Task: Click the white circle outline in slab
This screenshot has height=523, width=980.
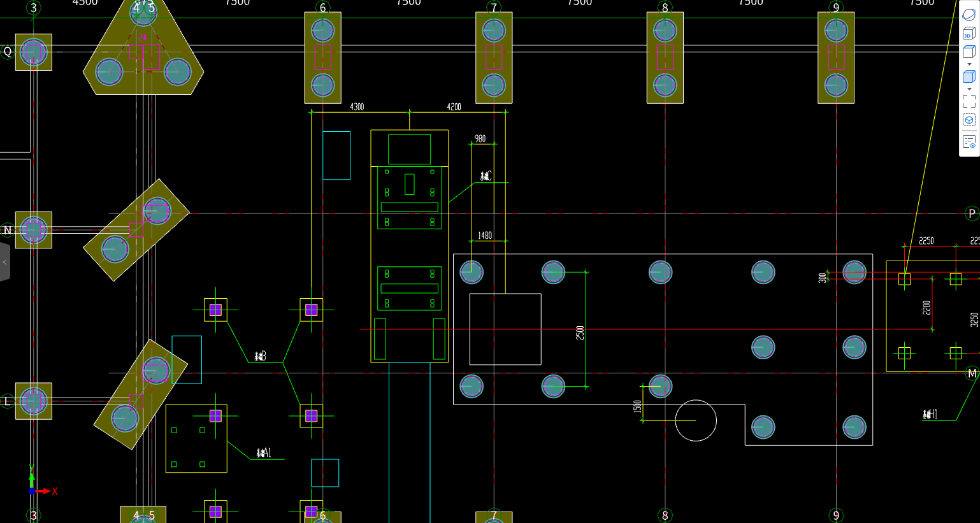Action: click(x=696, y=420)
